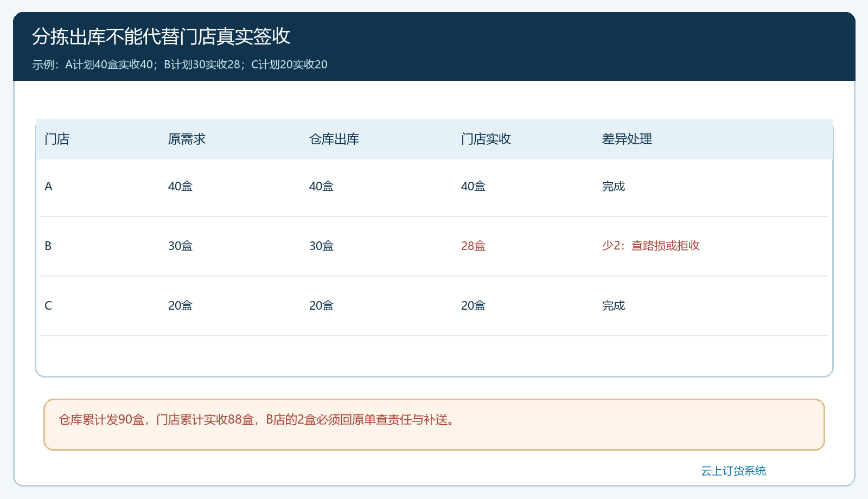Click row A's 门店实收 value 40盒

(473, 187)
